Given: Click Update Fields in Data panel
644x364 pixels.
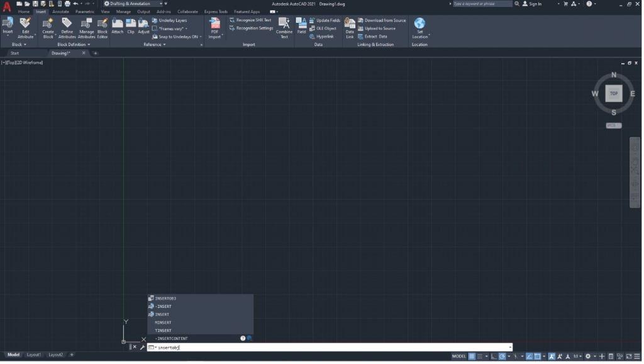Looking at the screenshot, I should point(326,20).
